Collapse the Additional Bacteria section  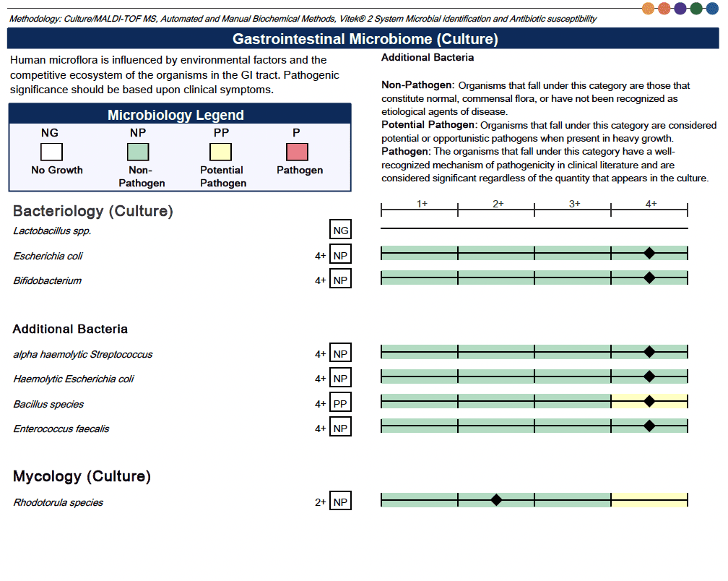[x=69, y=329]
